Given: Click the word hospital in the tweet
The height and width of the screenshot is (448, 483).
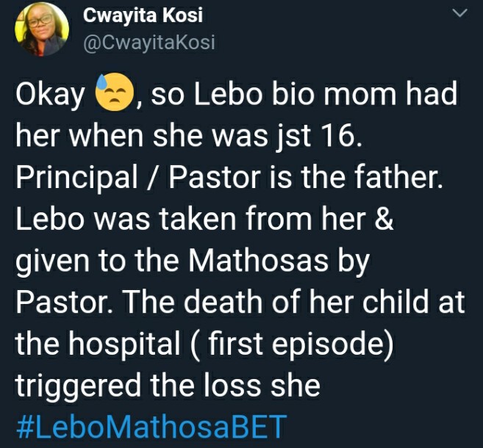Looking at the screenshot, I should pos(124,344).
